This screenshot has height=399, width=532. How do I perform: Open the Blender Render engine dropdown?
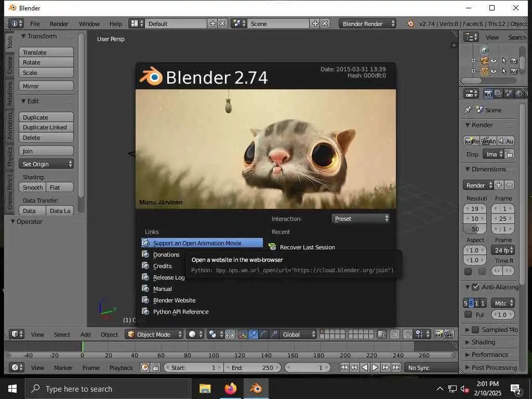pos(367,23)
